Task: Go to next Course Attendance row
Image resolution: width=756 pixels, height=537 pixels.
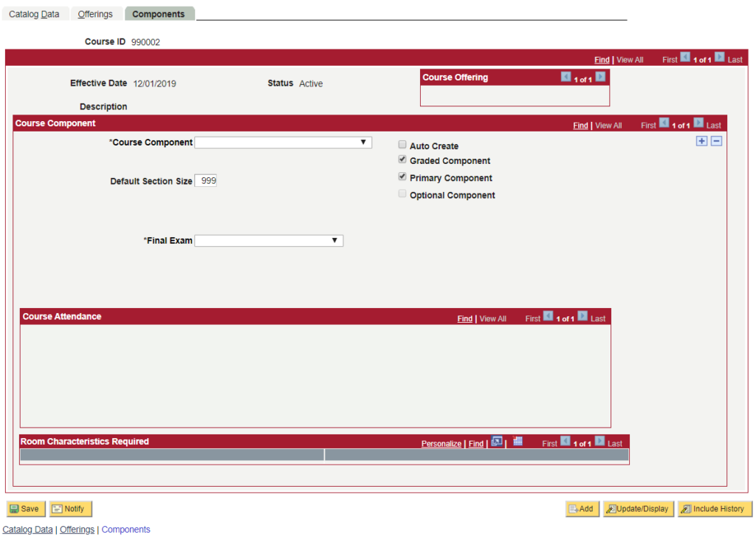Action: (583, 317)
